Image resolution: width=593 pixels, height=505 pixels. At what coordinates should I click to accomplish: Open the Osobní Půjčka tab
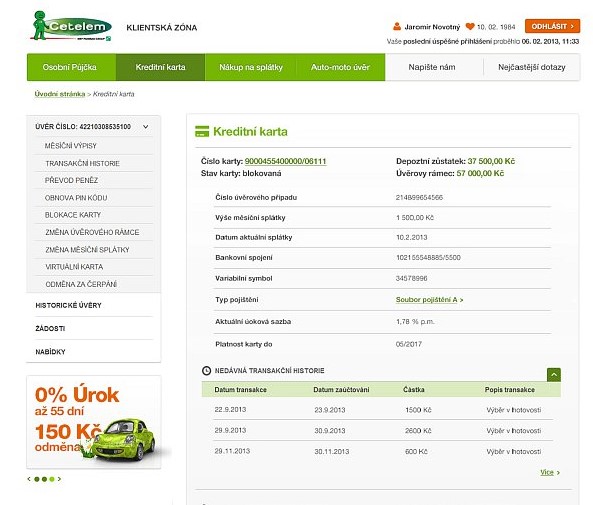pos(71,67)
